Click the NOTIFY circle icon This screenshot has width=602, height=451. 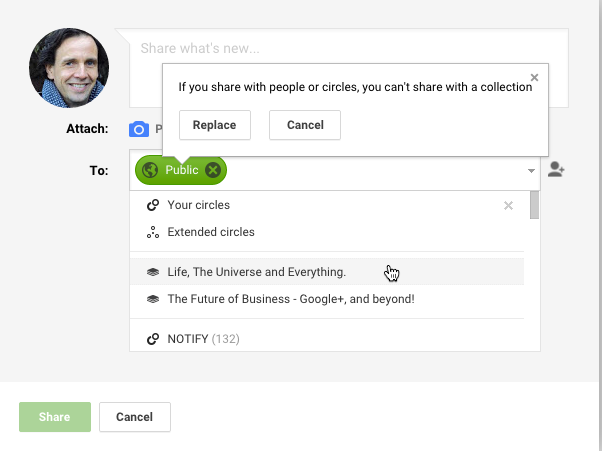(153, 339)
